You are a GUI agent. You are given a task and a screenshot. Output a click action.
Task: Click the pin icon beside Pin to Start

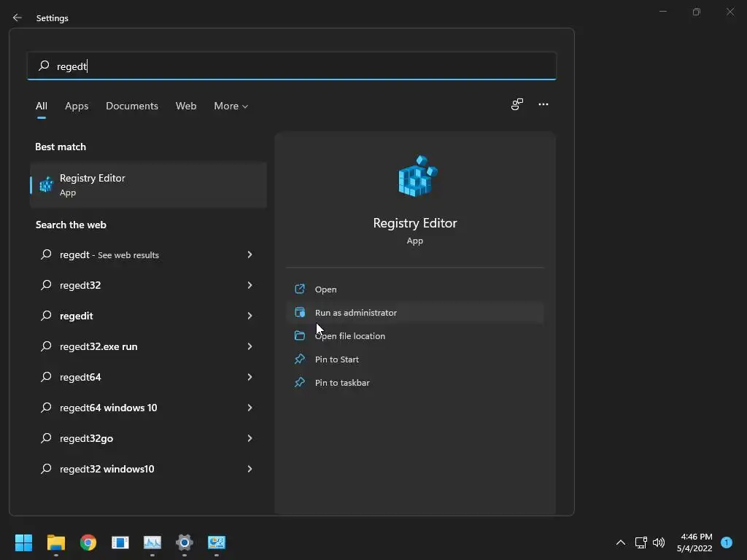300,359
